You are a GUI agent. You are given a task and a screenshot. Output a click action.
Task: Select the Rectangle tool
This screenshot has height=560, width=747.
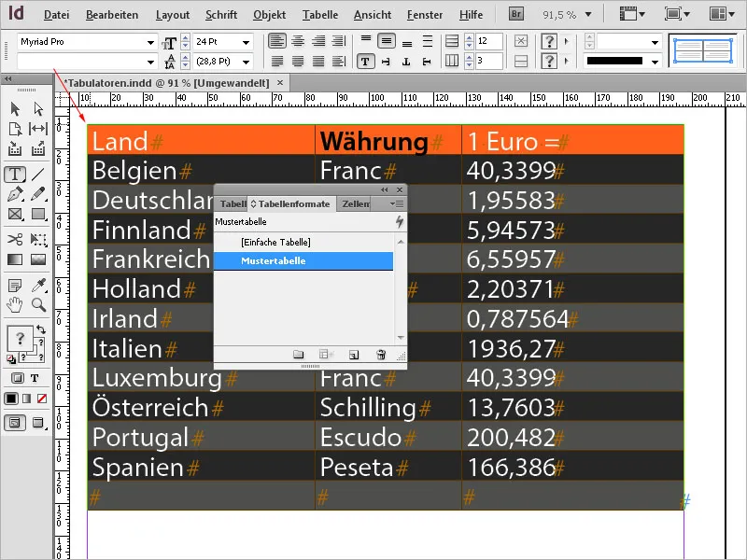click(x=38, y=215)
